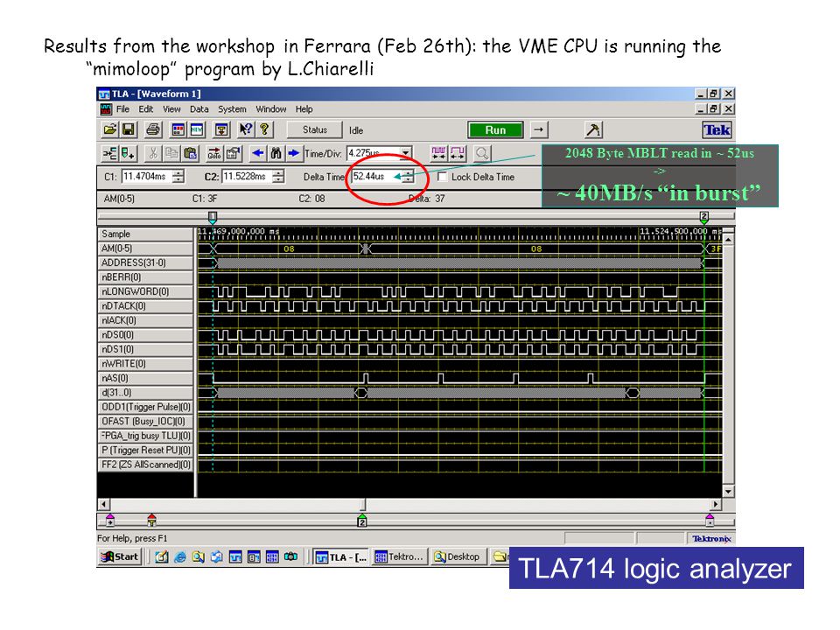Click the waveform zoom-out icon
This screenshot has height=630, width=840.
(x=458, y=154)
